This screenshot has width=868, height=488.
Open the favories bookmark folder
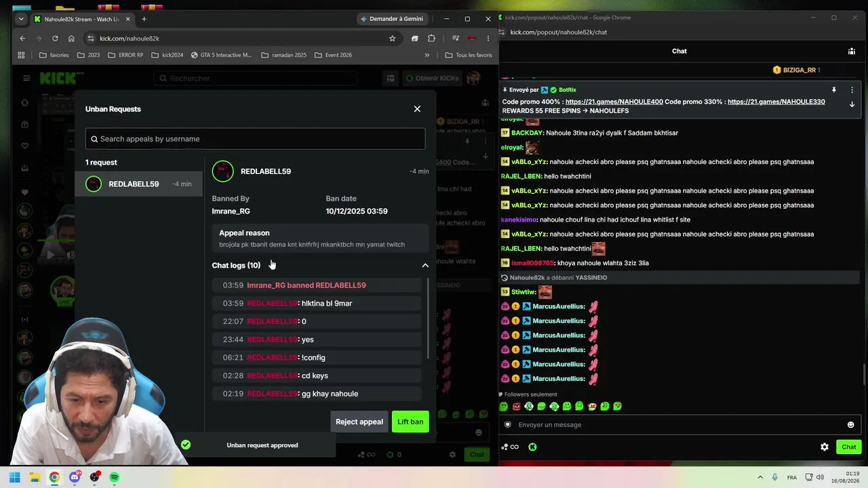(54, 55)
